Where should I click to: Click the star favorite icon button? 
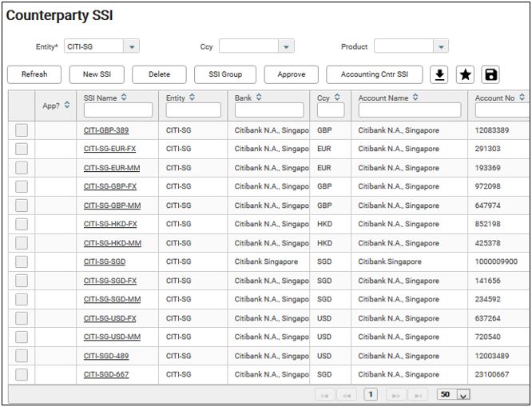point(465,74)
